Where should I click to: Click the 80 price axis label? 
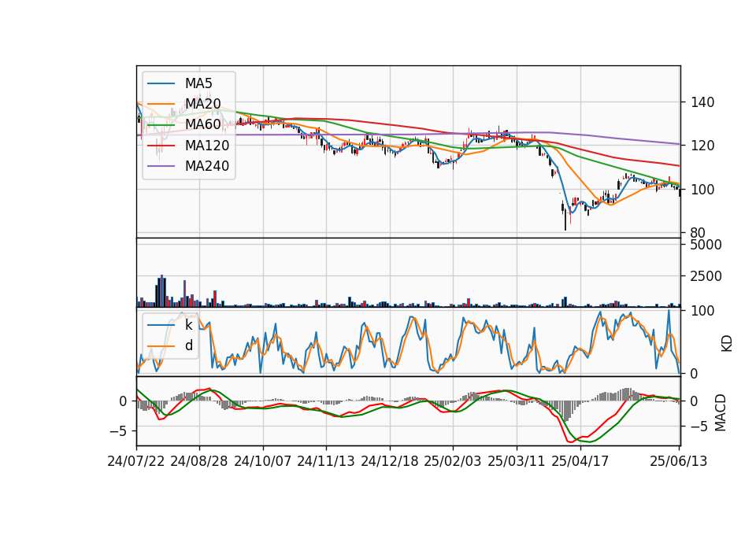pyautogui.click(x=698, y=233)
